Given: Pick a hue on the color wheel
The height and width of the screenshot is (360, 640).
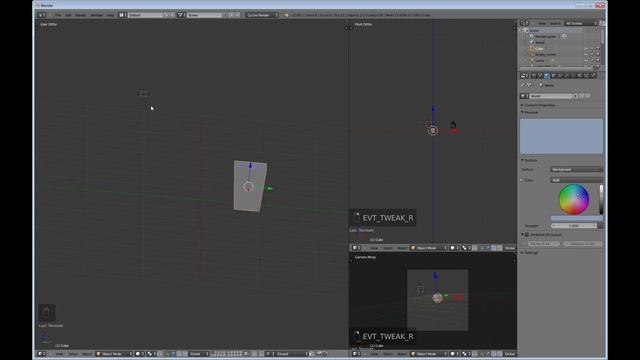Looking at the screenshot, I should pyautogui.click(x=573, y=199).
